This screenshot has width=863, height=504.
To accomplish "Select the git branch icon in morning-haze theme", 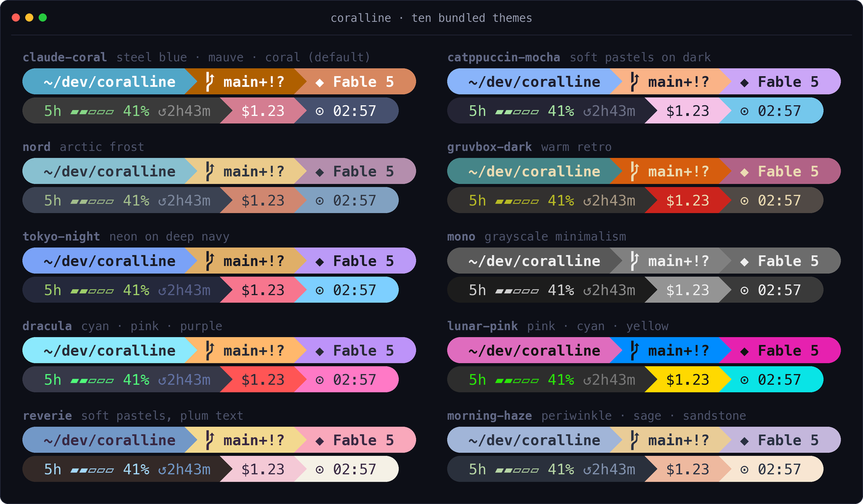I will pos(635,440).
